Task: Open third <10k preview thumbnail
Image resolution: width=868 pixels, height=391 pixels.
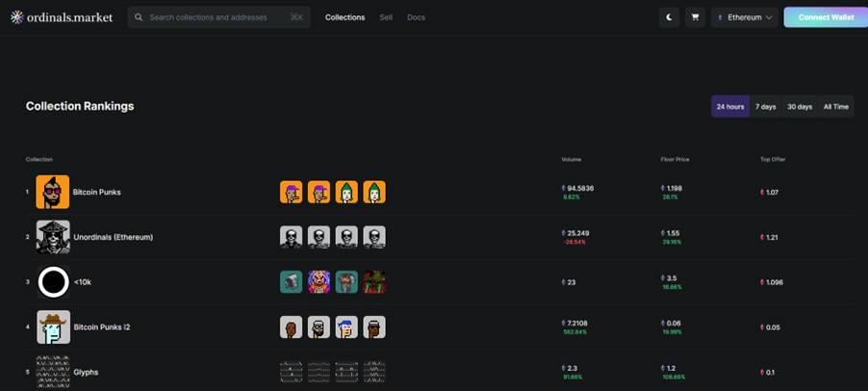Action: pyautogui.click(x=346, y=282)
